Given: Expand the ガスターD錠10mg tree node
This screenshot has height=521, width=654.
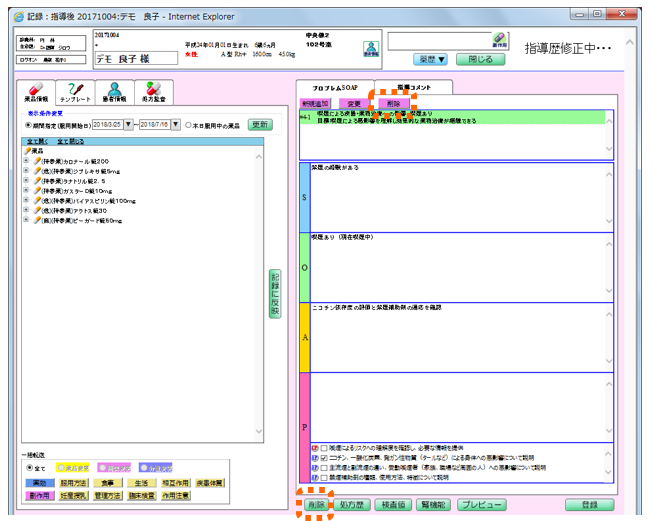Looking at the screenshot, I should pos(25,191).
